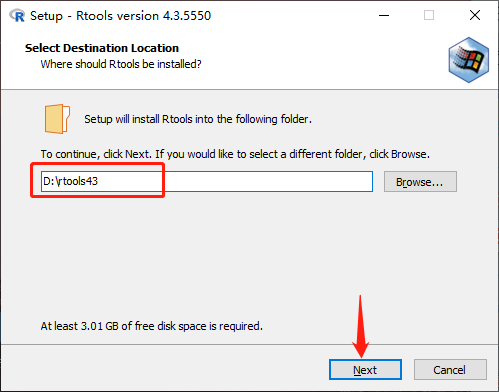Click 'Setup will install Rtools into the following folder' text
Screen dimensions: 499x392
pyautogui.click(x=198, y=119)
